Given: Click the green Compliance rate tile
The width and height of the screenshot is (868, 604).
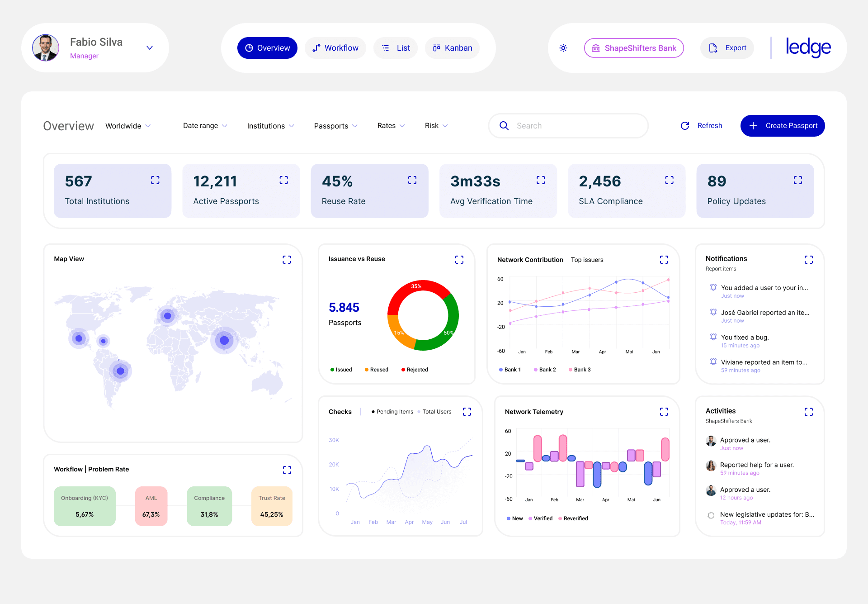Looking at the screenshot, I should coord(209,506).
